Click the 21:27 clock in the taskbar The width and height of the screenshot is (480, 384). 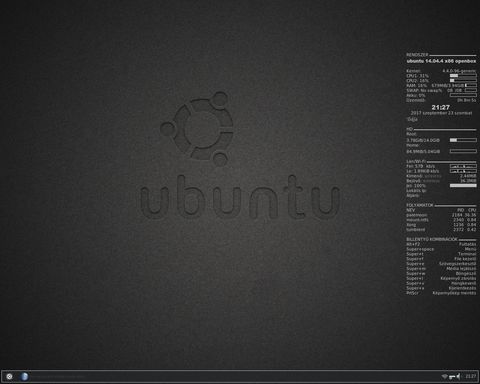[x=470, y=376]
